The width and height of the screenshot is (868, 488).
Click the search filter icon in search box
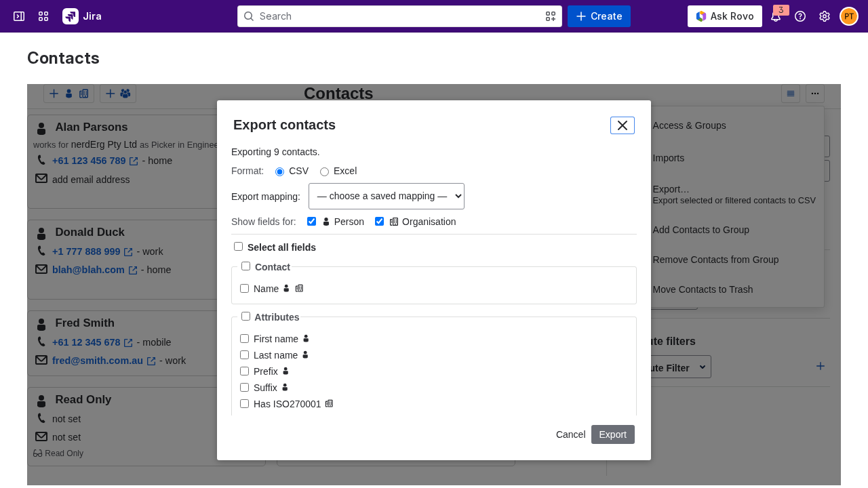tap(551, 16)
